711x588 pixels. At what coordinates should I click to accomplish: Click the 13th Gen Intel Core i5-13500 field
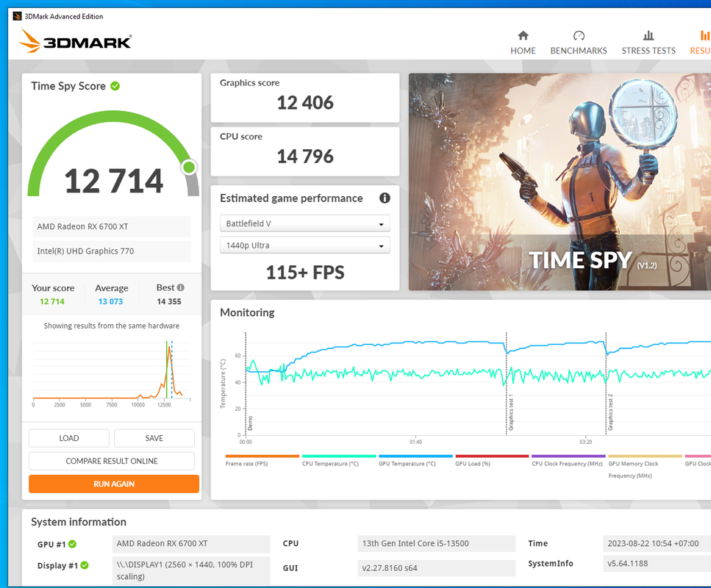click(436, 544)
